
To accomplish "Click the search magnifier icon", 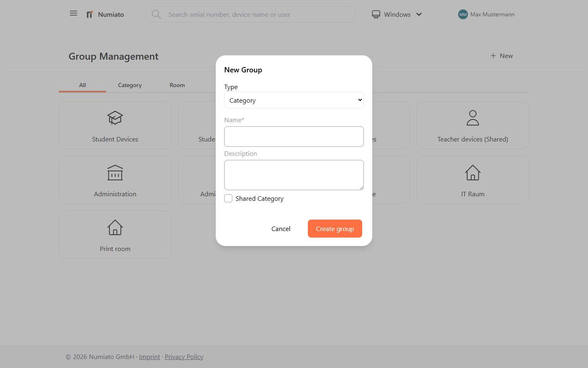I will tap(156, 14).
